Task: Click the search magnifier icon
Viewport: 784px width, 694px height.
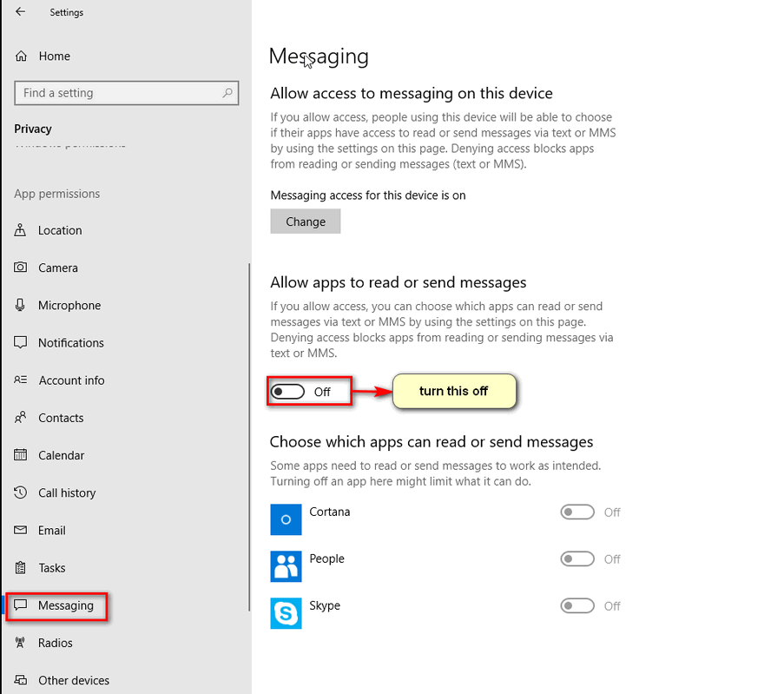Action: [227, 93]
